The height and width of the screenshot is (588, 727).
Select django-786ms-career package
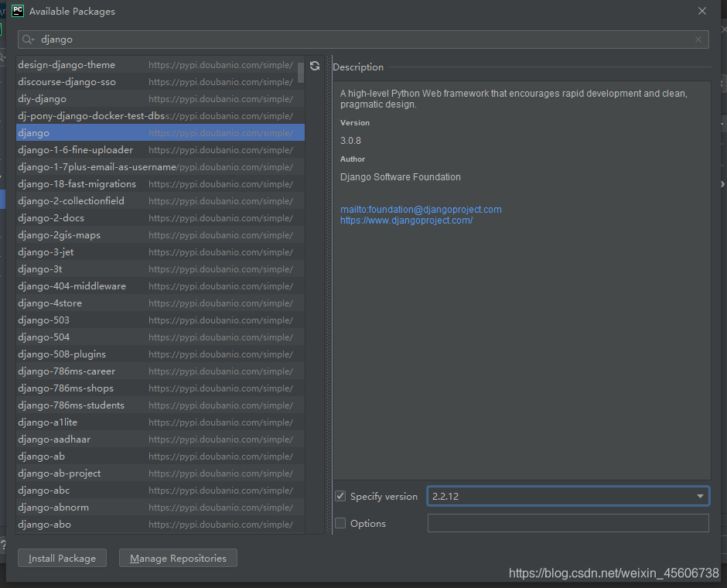pyautogui.click(x=160, y=371)
